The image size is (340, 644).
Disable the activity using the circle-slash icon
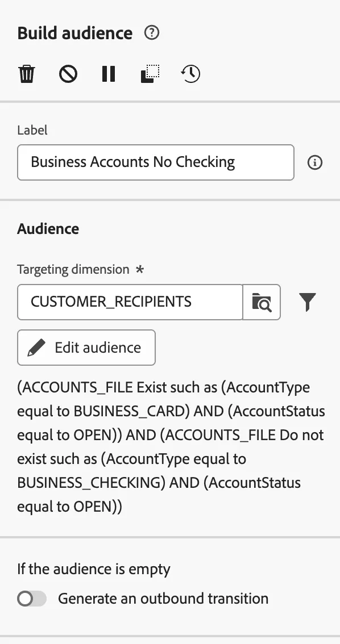(x=68, y=74)
